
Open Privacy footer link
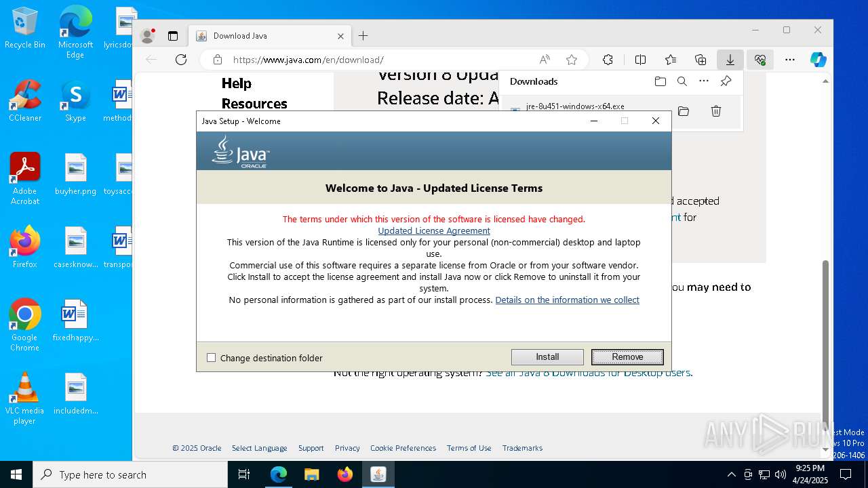pyautogui.click(x=347, y=448)
